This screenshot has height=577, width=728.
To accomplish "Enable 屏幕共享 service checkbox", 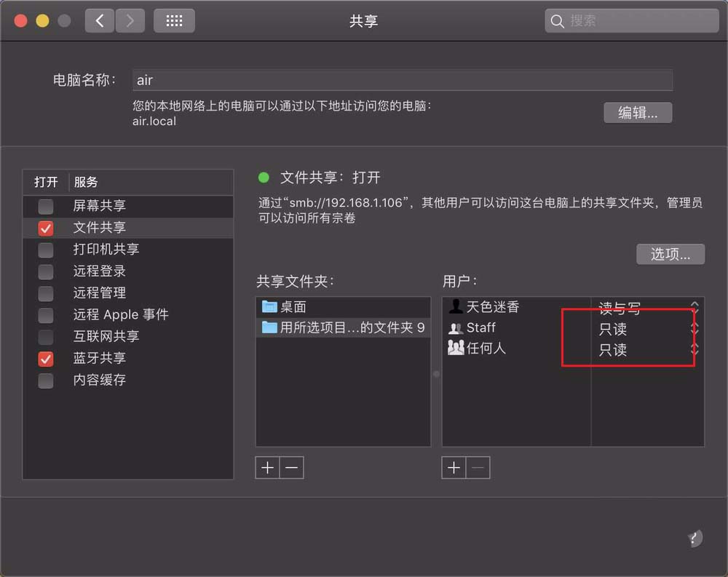I will pos(45,207).
